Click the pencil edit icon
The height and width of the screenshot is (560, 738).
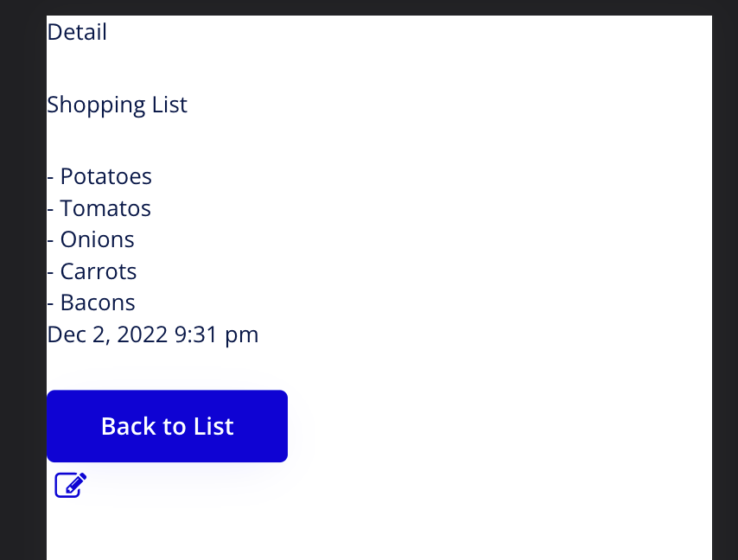tap(71, 485)
